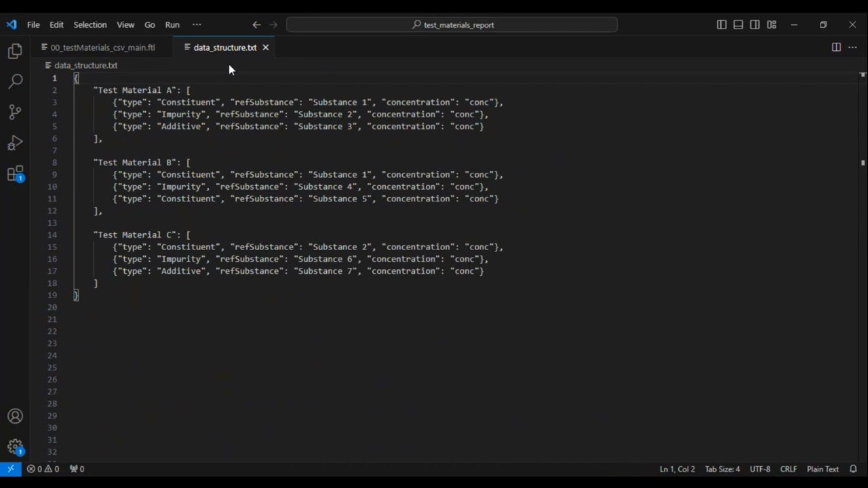The image size is (868, 488).
Task: Open the Explorer view
Action: pyautogui.click(x=15, y=52)
